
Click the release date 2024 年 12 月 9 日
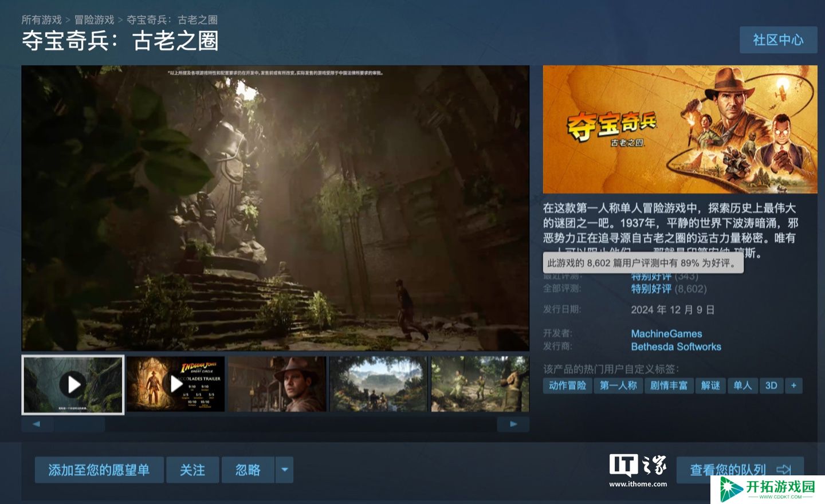[673, 310]
